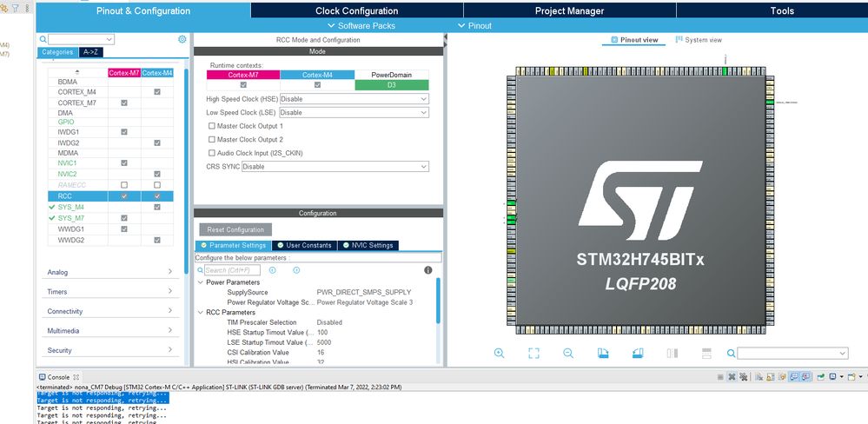Show parameter info with the i icon
868x424 pixels.
coord(427,270)
